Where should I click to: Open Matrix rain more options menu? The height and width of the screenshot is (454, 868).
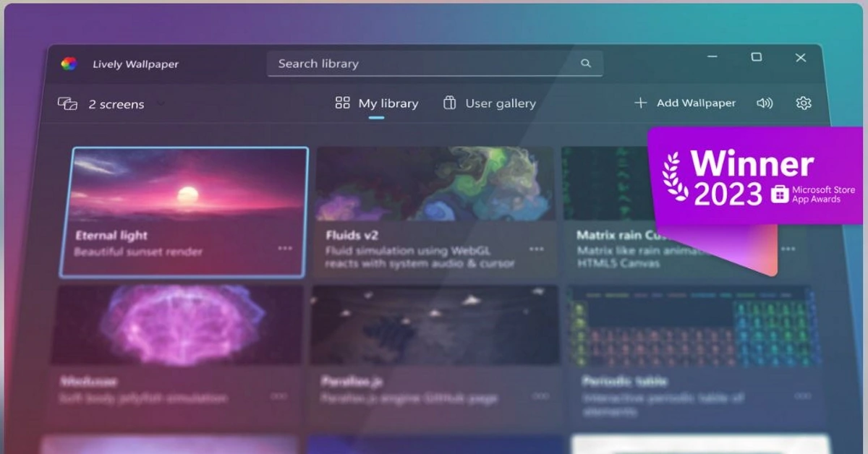pos(788,249)
